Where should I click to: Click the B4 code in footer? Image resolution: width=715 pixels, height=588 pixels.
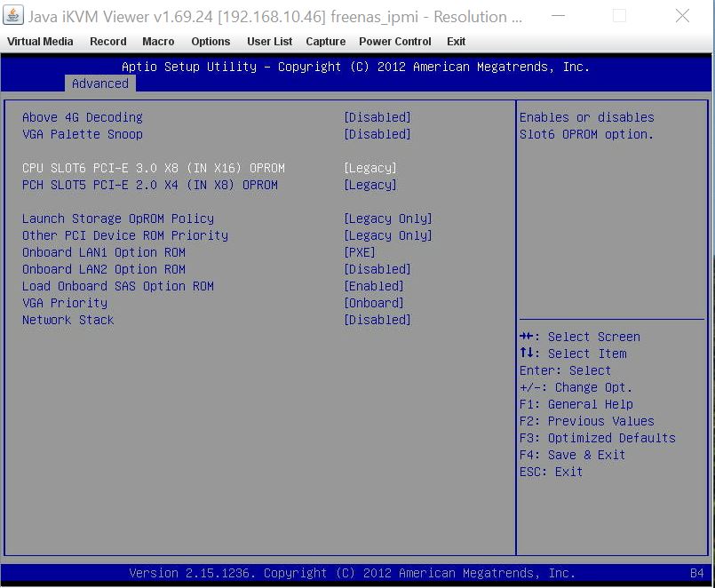696,573
